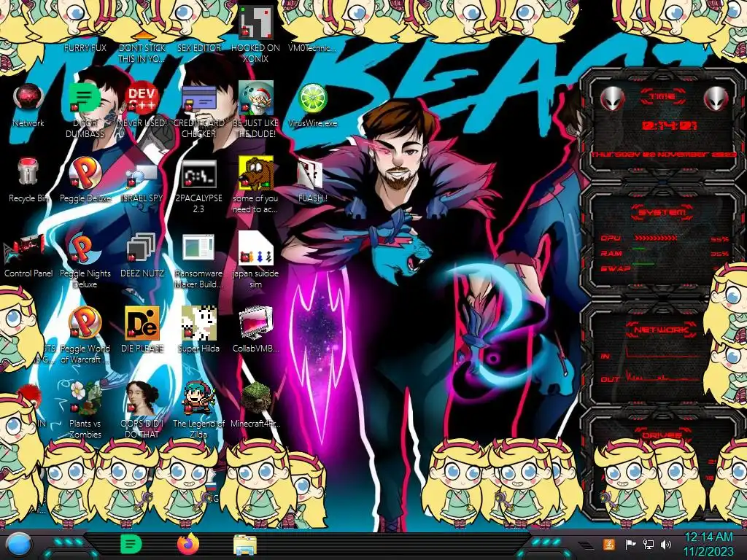The width and height of the screenshot is (747, 560).
Task: Open File Explorer from the taskbar
Action: click(245, 545)
